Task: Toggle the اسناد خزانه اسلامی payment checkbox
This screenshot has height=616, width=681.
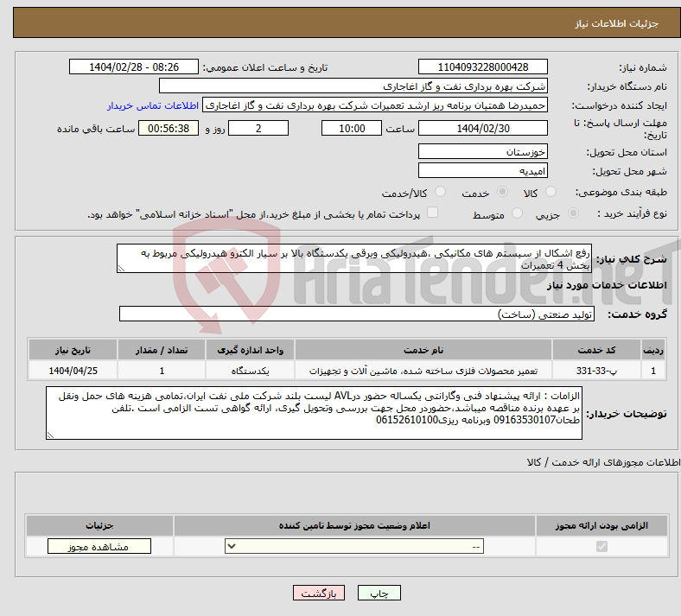Action: (433, 213)
